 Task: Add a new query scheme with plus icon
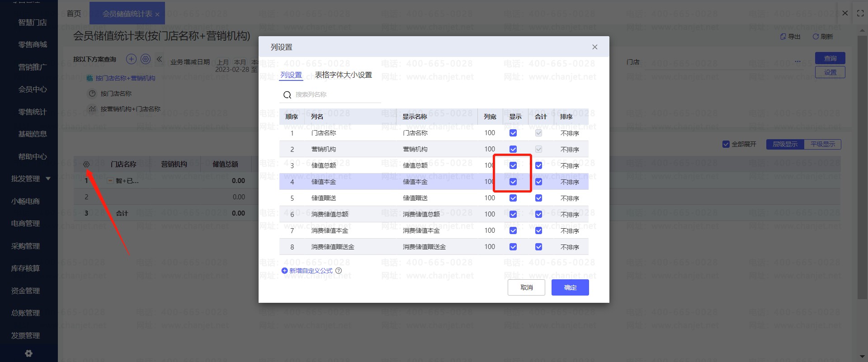131,59
